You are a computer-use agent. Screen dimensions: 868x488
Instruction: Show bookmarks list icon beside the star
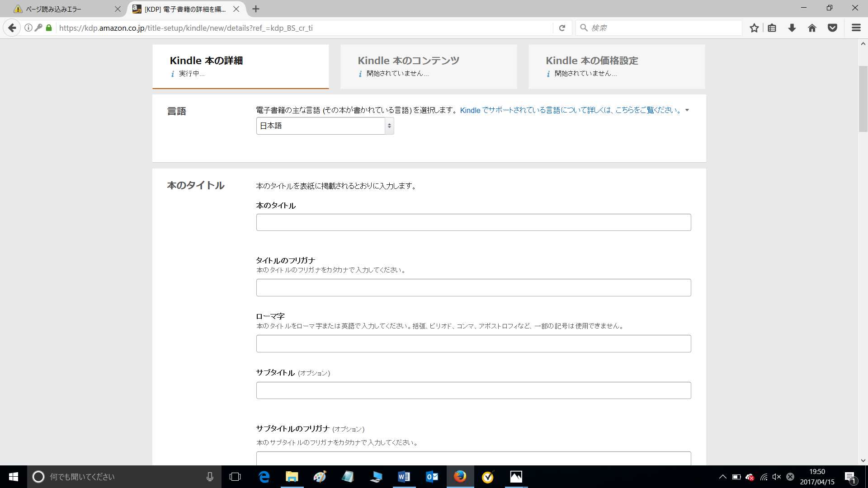[x=772, y=28]
